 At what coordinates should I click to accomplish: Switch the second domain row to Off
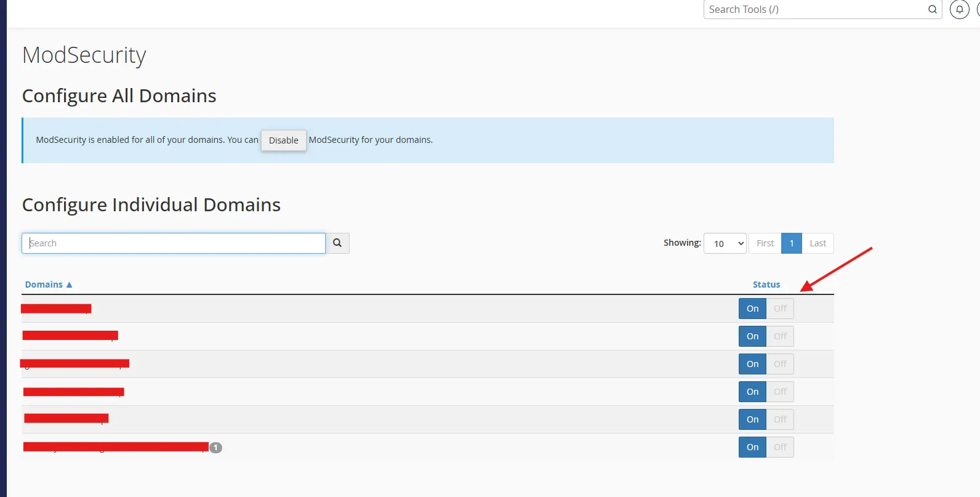coord(780,336)
